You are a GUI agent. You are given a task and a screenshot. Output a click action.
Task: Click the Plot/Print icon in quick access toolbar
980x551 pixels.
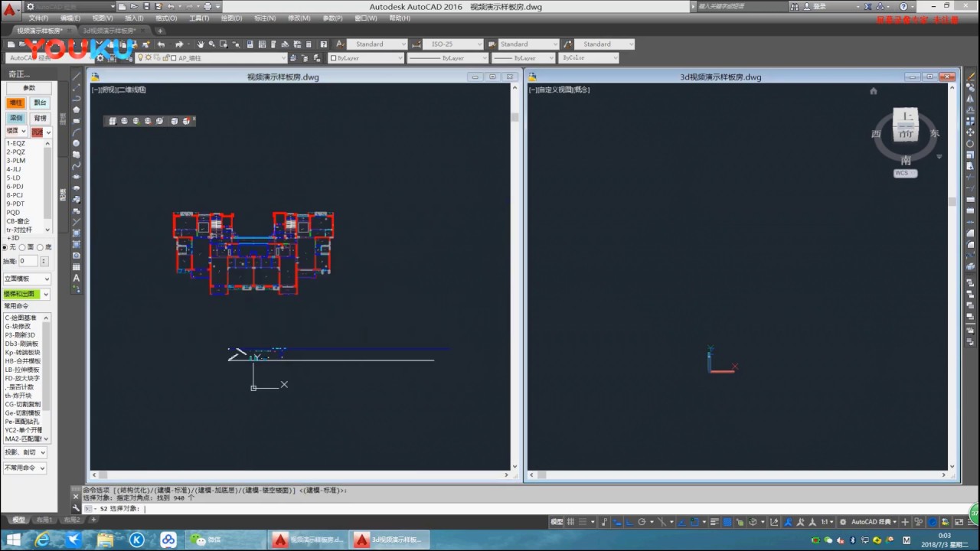click(207, 6)
